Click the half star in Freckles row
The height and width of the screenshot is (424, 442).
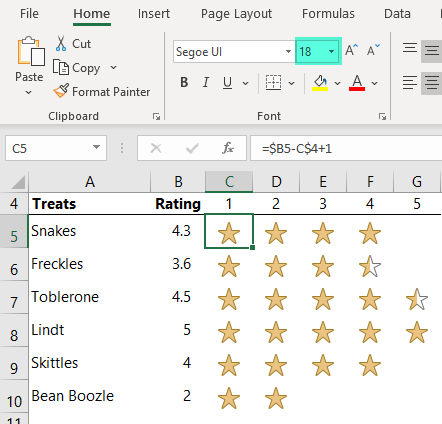370,266
